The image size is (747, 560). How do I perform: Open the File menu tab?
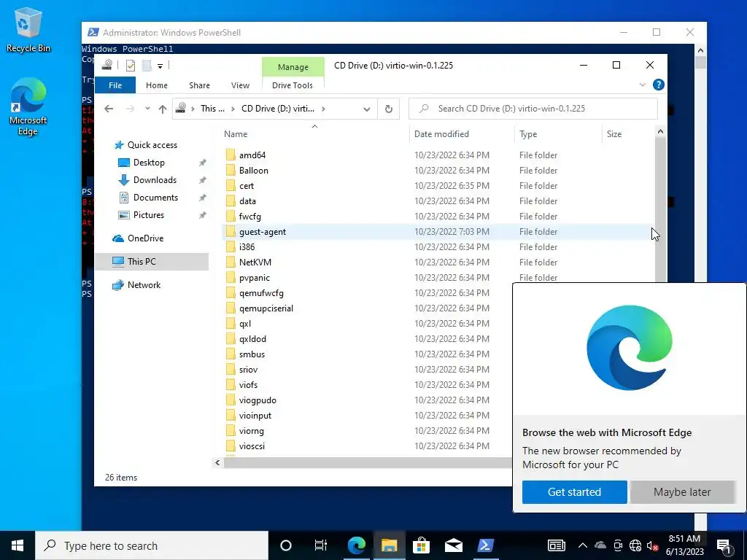point(115,85)
